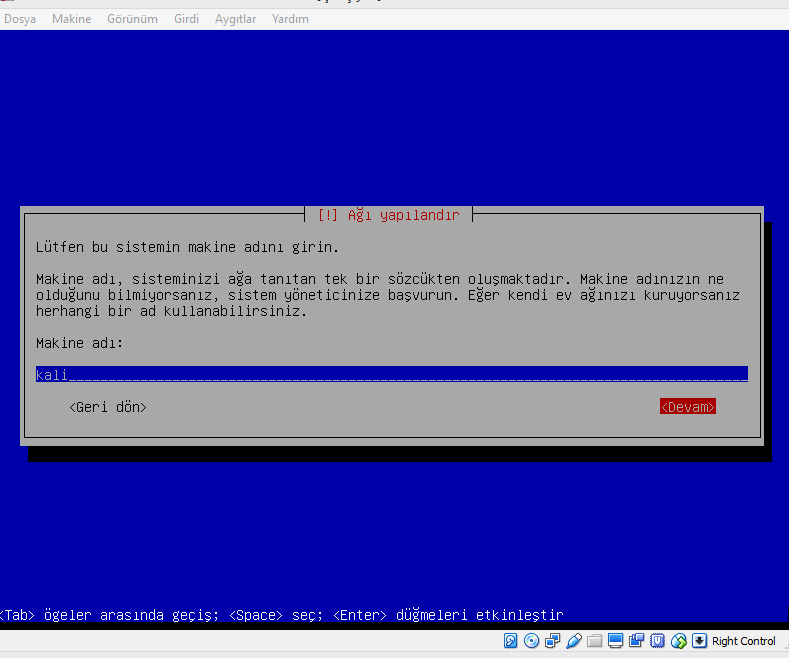Click the CPU processor status icon
Screen dimensions: 789x658
point(657,641)
